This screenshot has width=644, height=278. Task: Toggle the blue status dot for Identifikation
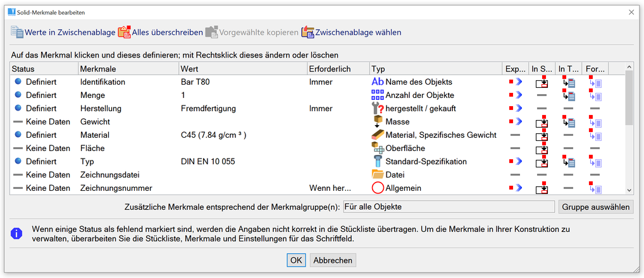click(x=18, y=82)
